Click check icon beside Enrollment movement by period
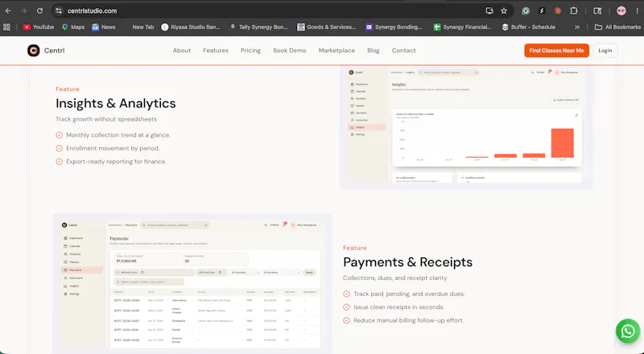Viewport: 644px width, 354px height. click(x=59, y=148)
